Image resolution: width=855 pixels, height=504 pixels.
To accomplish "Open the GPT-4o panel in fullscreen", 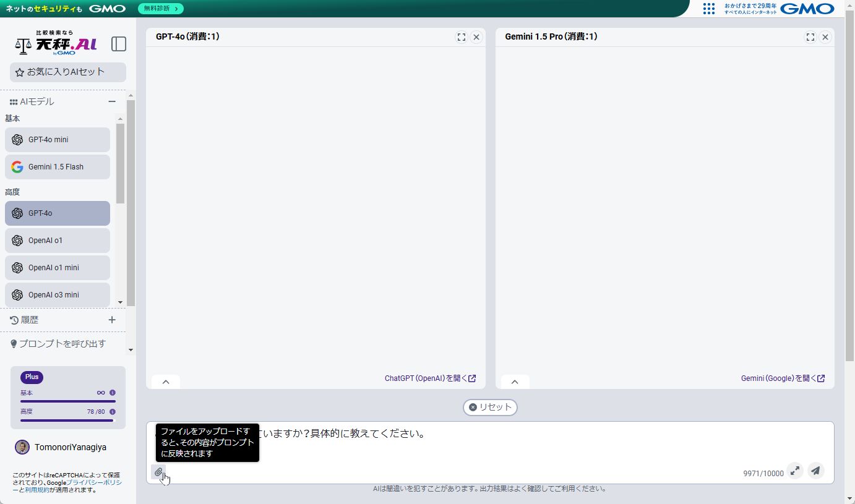I will [x=461, y=37].
